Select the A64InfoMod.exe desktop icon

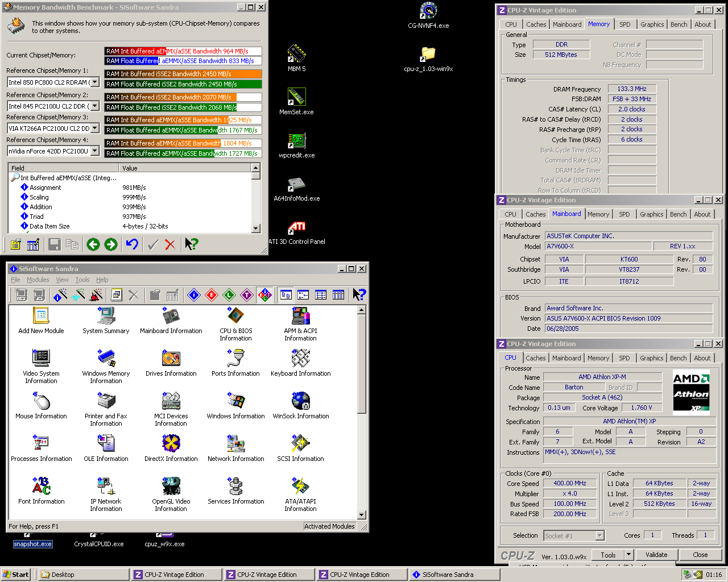click(x=296, y=188)
